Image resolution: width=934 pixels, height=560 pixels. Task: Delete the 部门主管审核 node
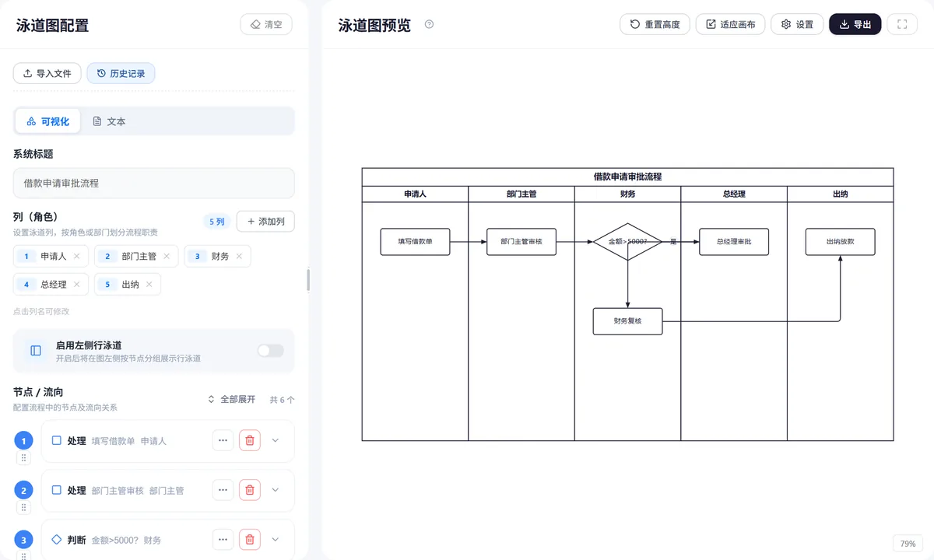(x=250, y=490)
